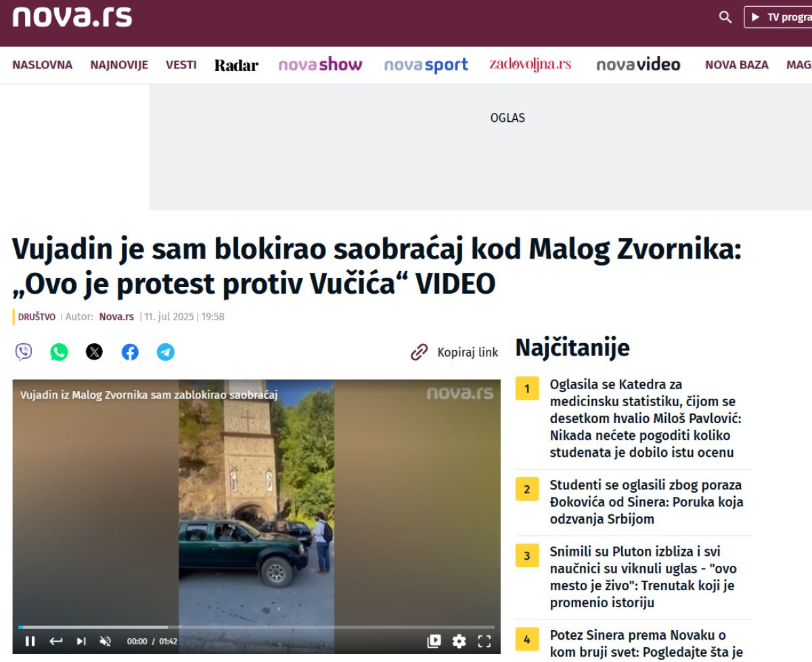Share article via WhatsApp icon

(x=59, y=352)
